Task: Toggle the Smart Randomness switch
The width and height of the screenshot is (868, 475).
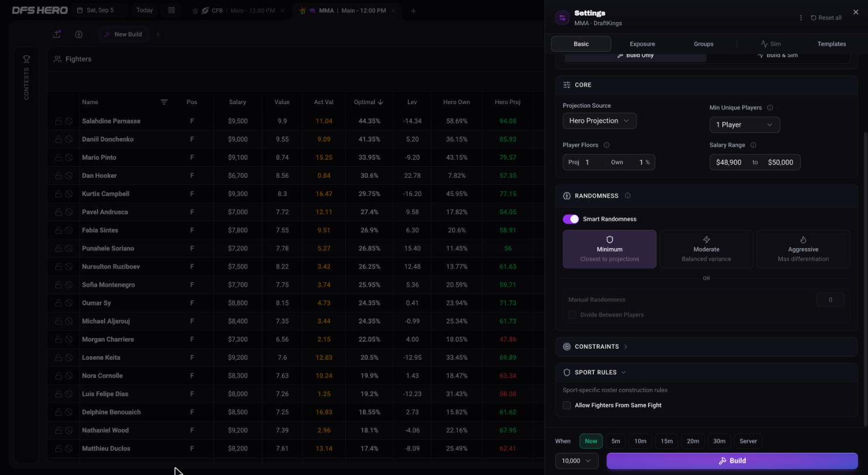Action: coord(571,219)
